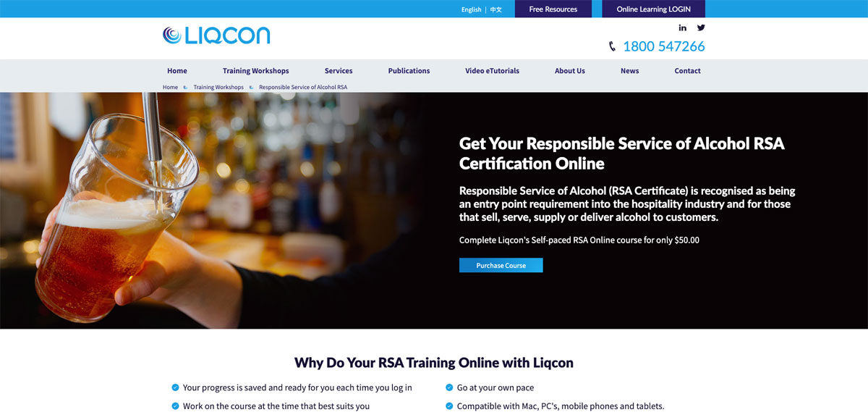Go to Video eTutorials
This screenshot has width=868, height=420.
point(492,71)
